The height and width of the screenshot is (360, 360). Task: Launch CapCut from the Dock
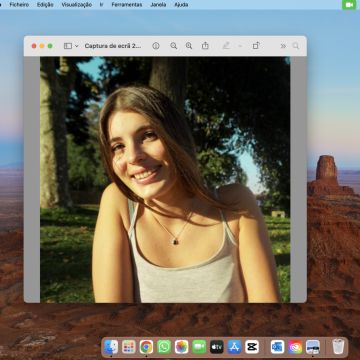coord(252,347)
